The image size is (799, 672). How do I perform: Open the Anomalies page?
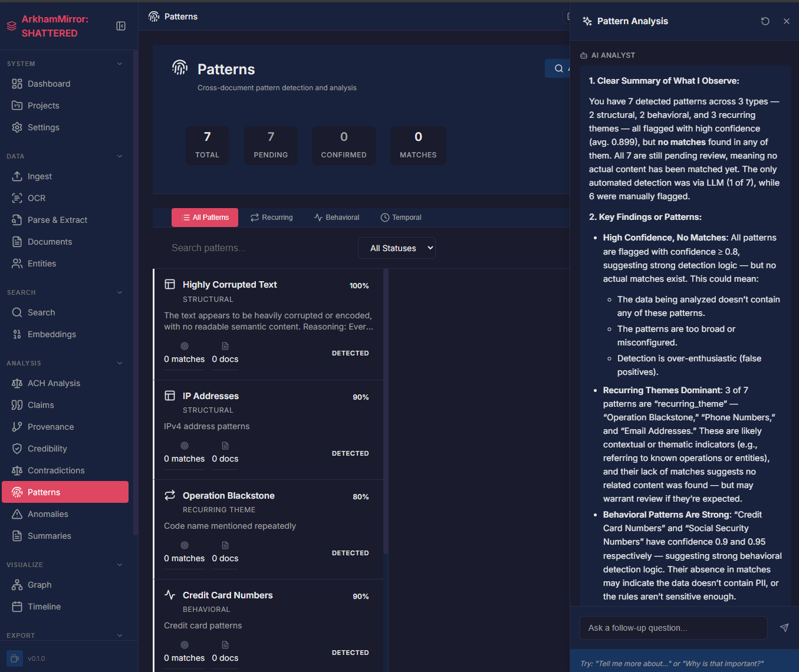point(65,514)
